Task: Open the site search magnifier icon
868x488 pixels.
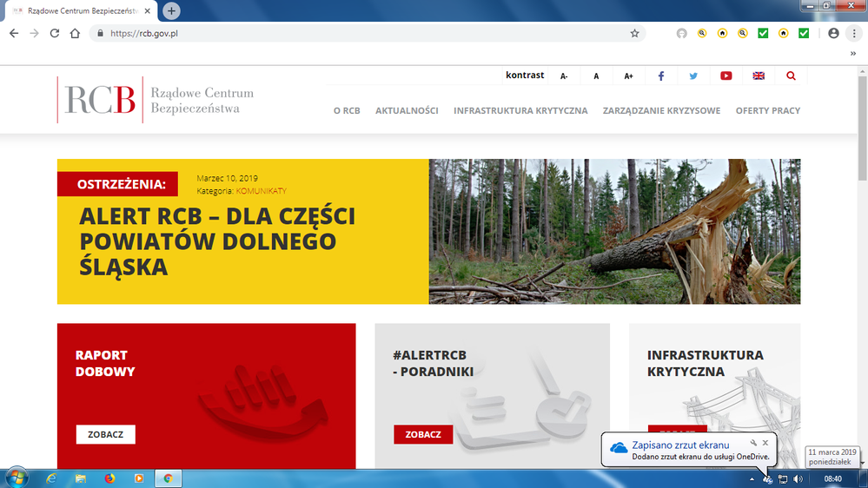Action: pos(791,76)
